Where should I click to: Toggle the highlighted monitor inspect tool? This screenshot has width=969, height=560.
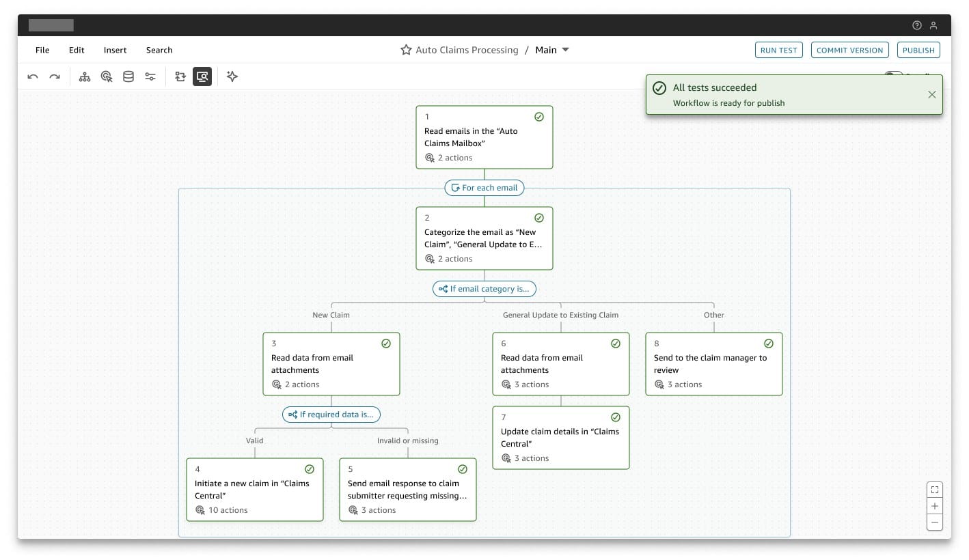pyautogui.click(x=202, y=76)
